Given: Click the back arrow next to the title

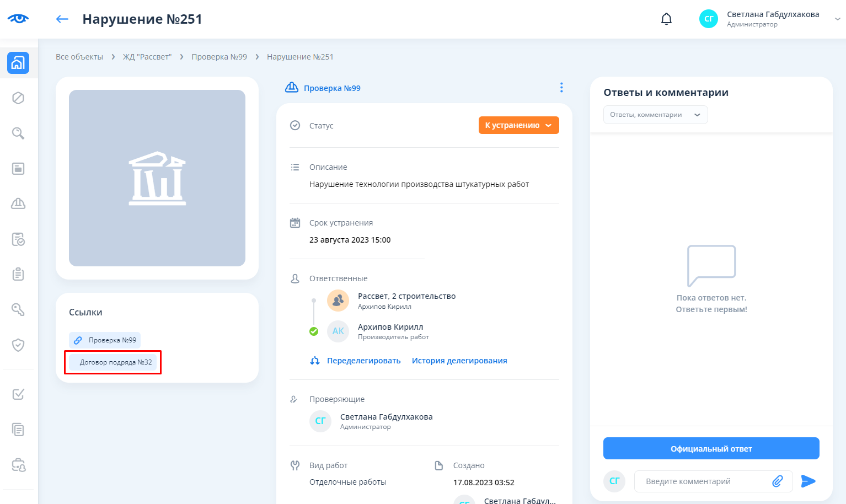Looking at the screenshot, I should pos(62,19).
